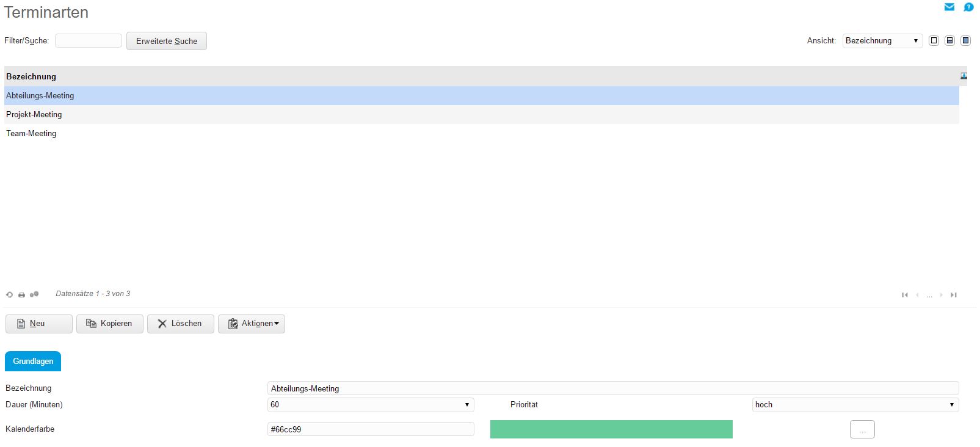980x447 pixels.
Task: Click the Ansicht label
Action: point(821,41)
